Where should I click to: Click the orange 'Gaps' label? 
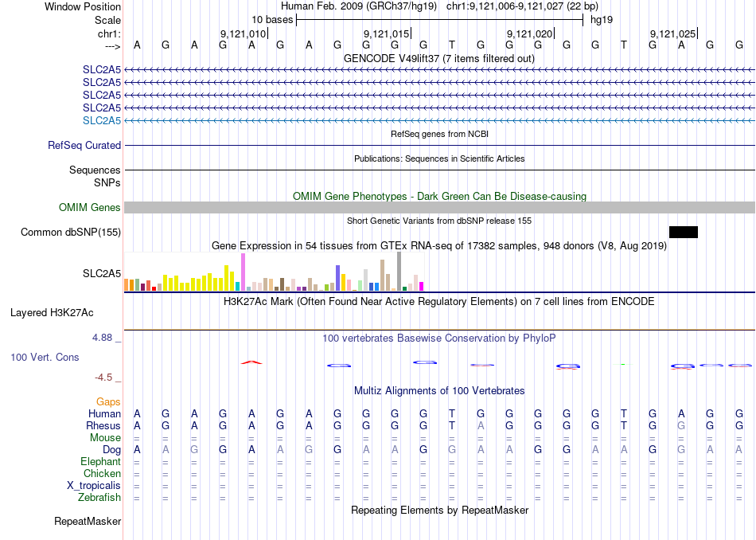pos(108,402)
